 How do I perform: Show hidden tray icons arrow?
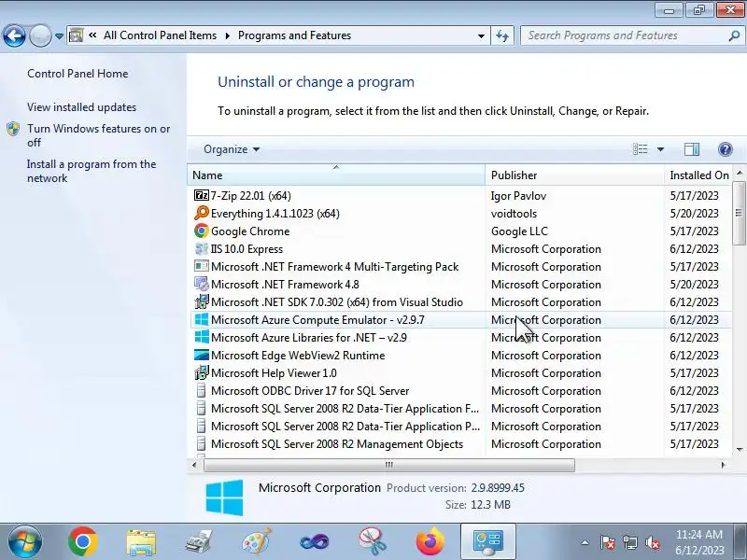tap(585, 542)
